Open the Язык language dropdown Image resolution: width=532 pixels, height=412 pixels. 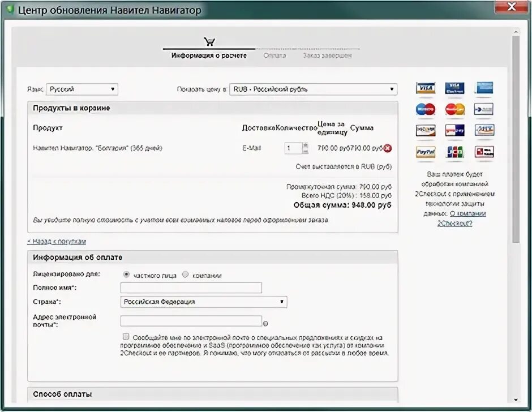pyautogui.click(x=81, y=89)
